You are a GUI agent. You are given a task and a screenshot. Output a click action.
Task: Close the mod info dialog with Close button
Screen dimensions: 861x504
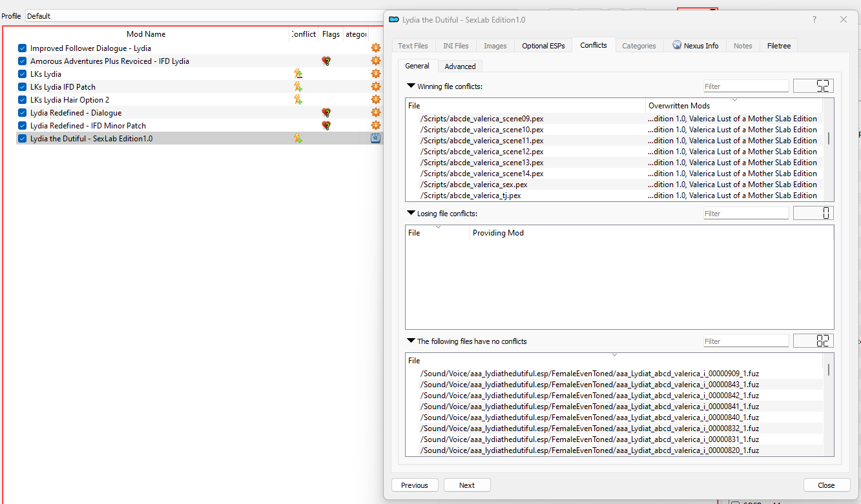[x=826, y=485]
